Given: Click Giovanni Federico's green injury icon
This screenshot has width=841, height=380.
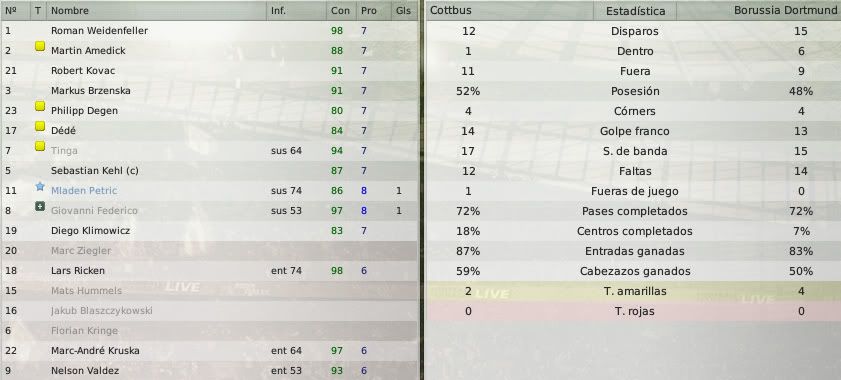Looking at the screenshot, I should 40,207.
